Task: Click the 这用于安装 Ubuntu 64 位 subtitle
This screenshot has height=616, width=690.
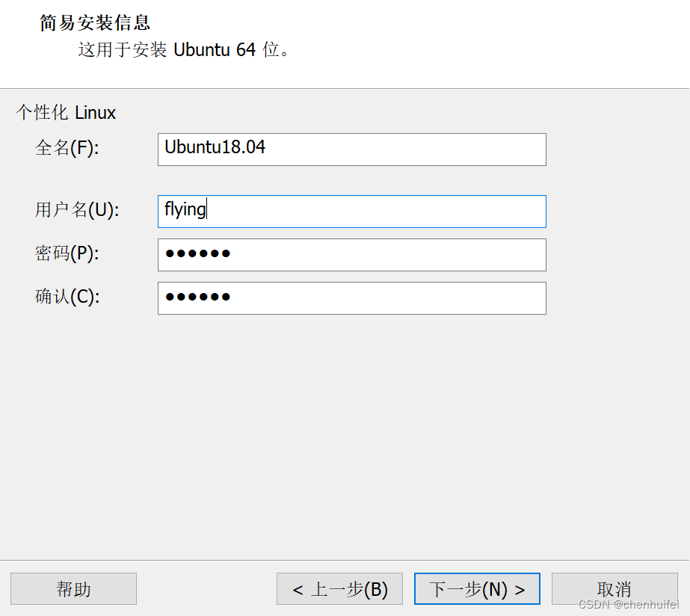Action: (183, 50)
